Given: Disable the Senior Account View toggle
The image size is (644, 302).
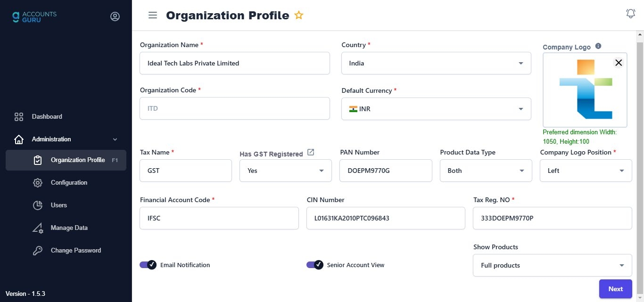Looking at the screenshot, I should (x=314, y=265).
